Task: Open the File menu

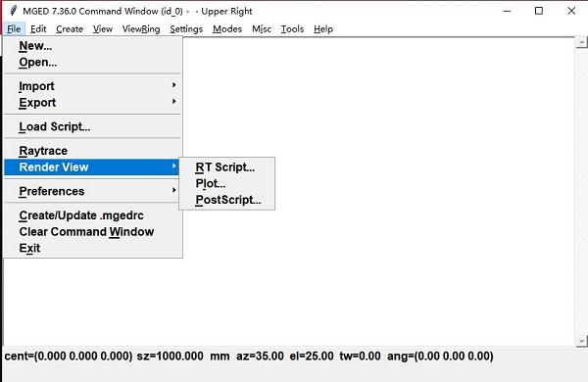Action: (14, 28)
